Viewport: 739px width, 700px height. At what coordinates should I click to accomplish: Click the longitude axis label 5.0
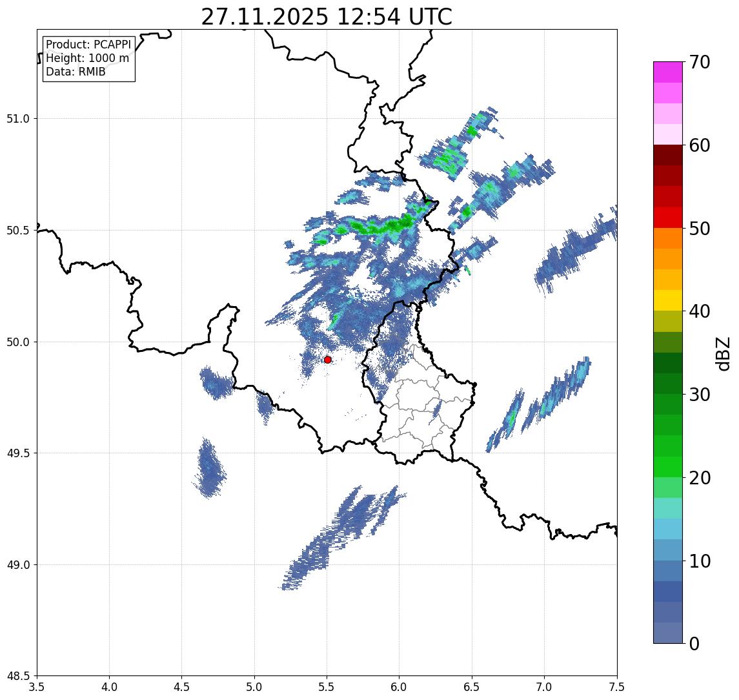click(254, 687)
